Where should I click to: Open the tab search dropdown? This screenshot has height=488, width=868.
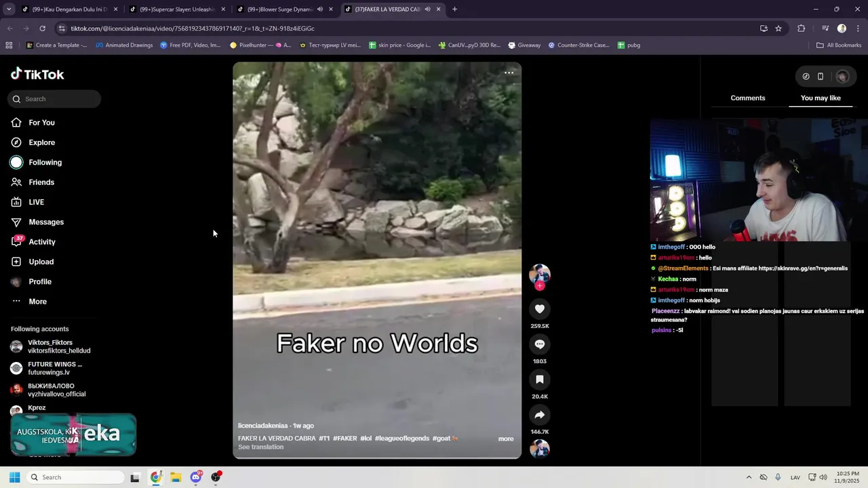[x=9, y=9]
